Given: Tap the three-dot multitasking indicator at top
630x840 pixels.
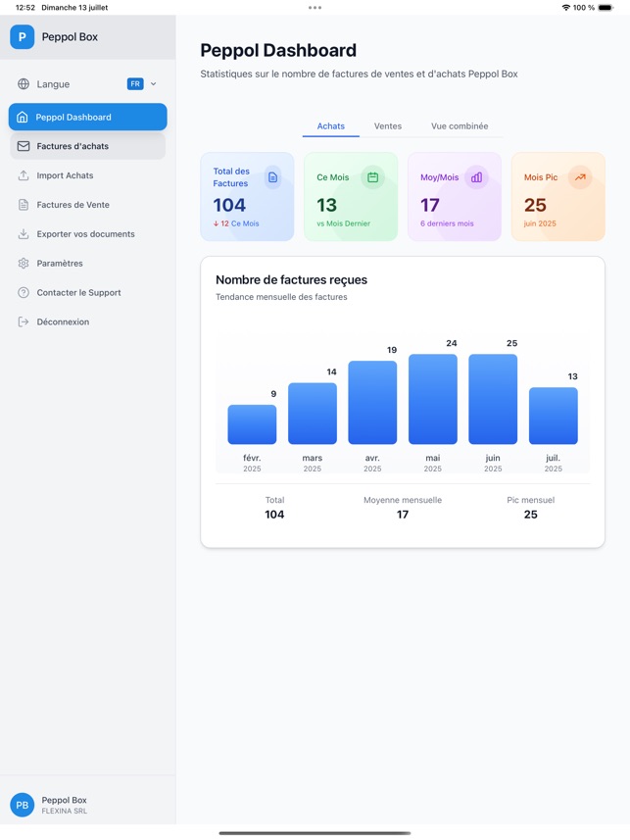Looking at the screenshot, I should point(315,8).
